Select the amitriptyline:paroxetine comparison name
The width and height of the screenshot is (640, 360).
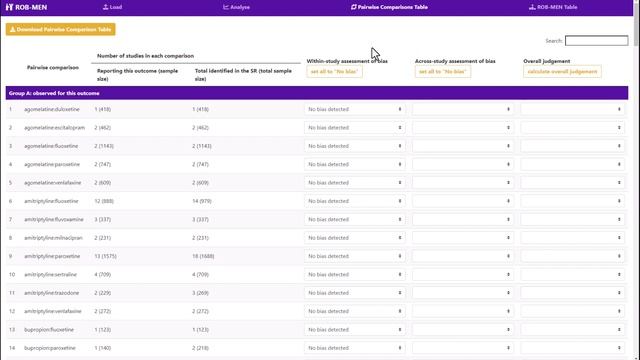[52, 256]
